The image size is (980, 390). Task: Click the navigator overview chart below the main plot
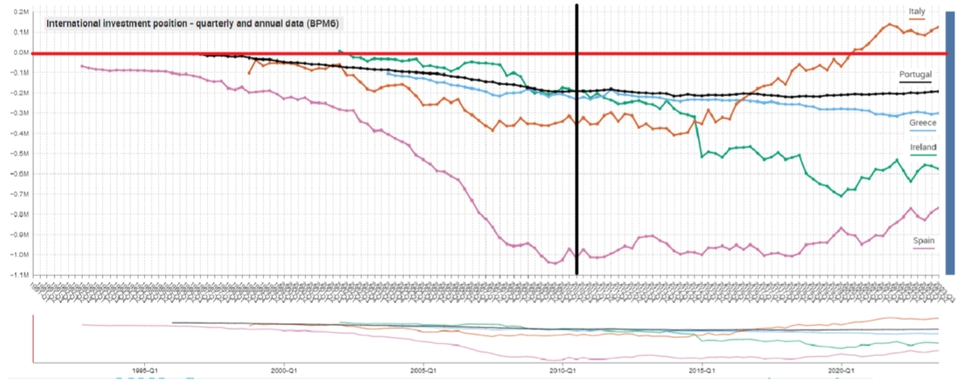(486, 339)
